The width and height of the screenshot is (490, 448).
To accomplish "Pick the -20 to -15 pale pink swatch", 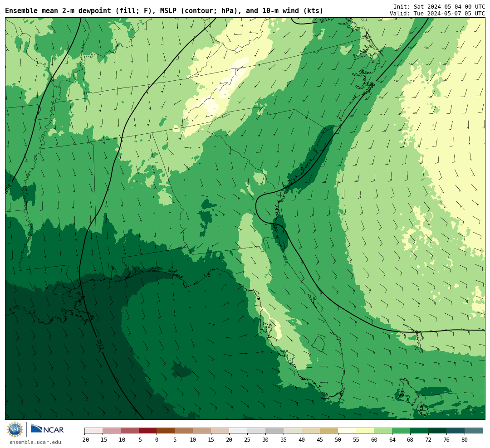I will [93, 431].
